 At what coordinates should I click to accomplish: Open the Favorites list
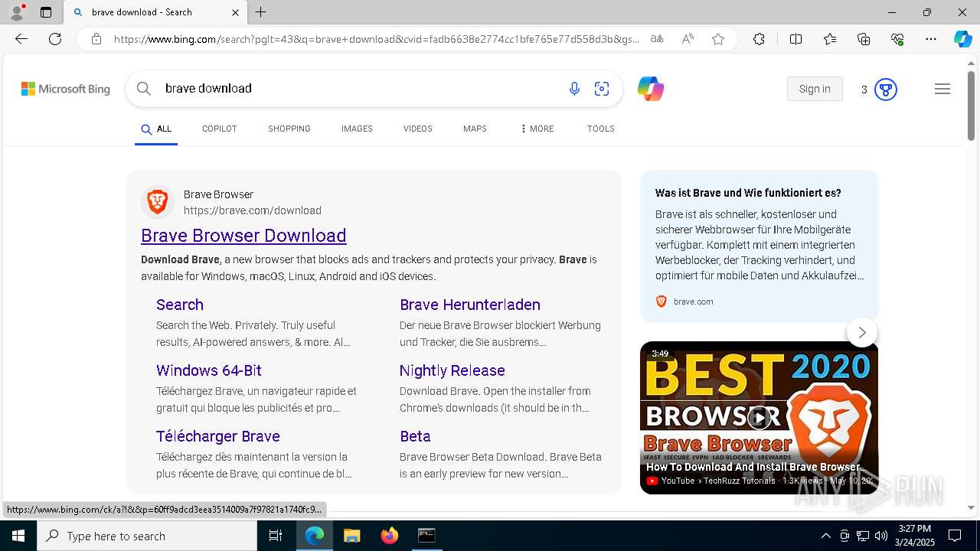tap(830, 39)
